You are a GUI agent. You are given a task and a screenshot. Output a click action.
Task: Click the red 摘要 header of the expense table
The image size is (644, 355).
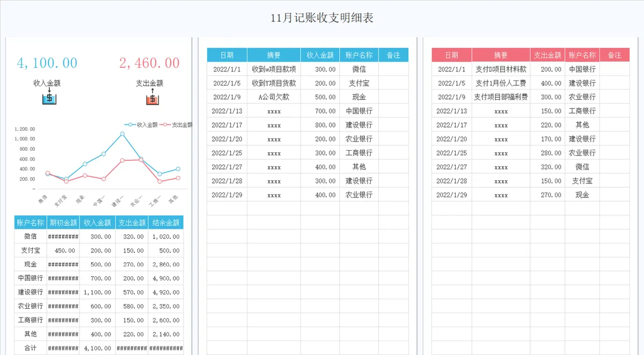point(501,55)
